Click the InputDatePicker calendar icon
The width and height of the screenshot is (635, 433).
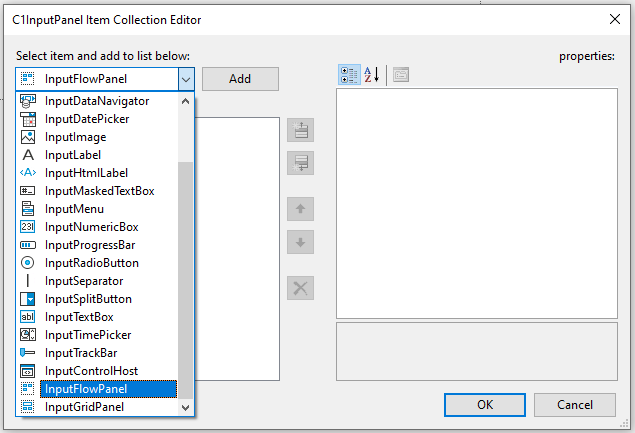[x=28, y=119]
